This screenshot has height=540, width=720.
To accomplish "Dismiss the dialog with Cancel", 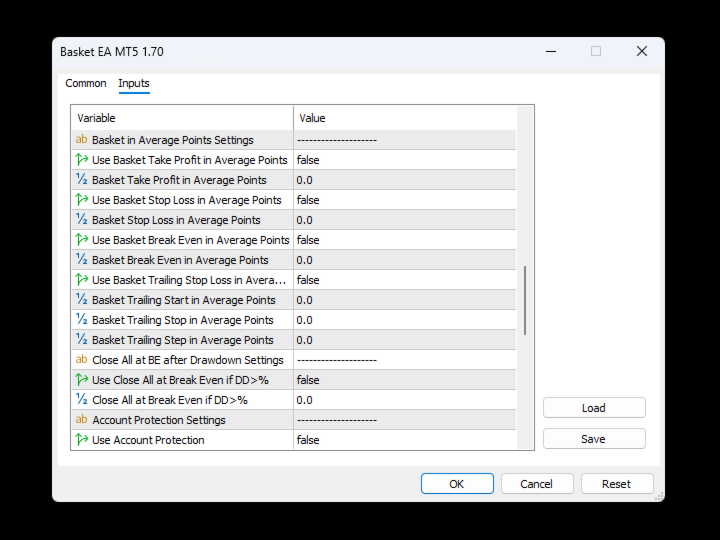I will pyautogui.click(x=537, y=484).
